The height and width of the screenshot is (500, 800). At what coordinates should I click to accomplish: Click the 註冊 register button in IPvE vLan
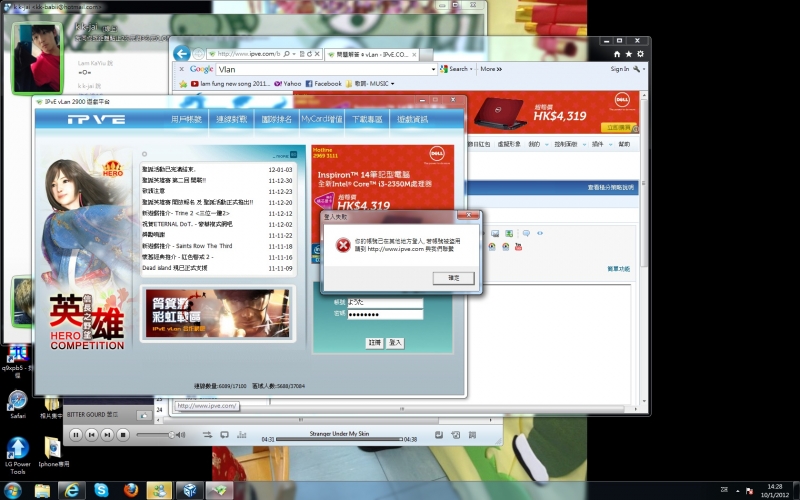click(374, 343)
